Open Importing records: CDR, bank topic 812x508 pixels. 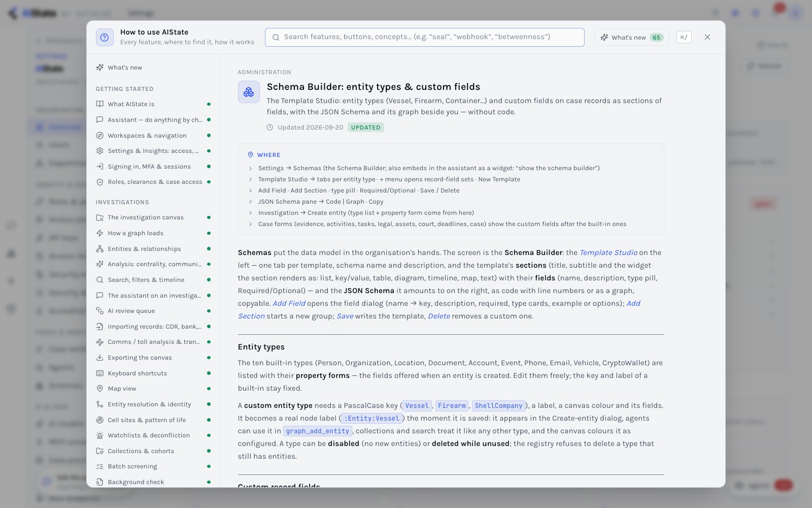point(153,327)
